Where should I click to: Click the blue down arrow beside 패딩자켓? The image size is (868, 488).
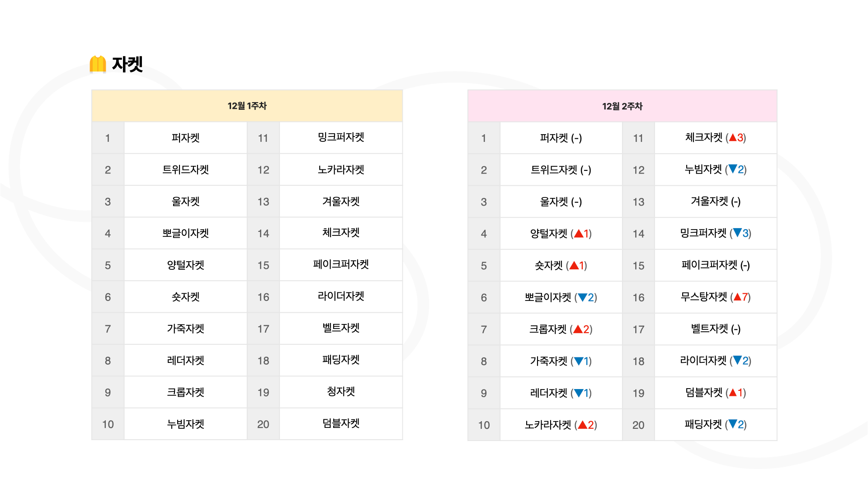coord(733,424)
